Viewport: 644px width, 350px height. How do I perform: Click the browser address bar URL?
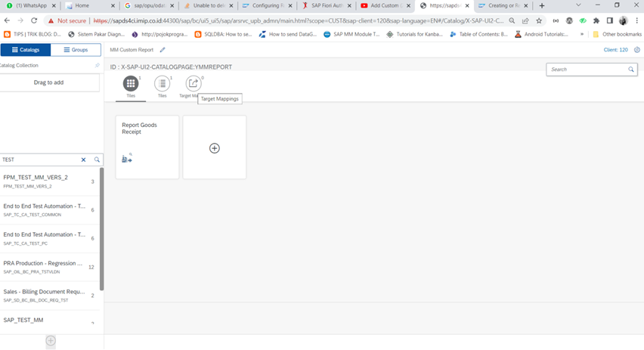[298, 20]
